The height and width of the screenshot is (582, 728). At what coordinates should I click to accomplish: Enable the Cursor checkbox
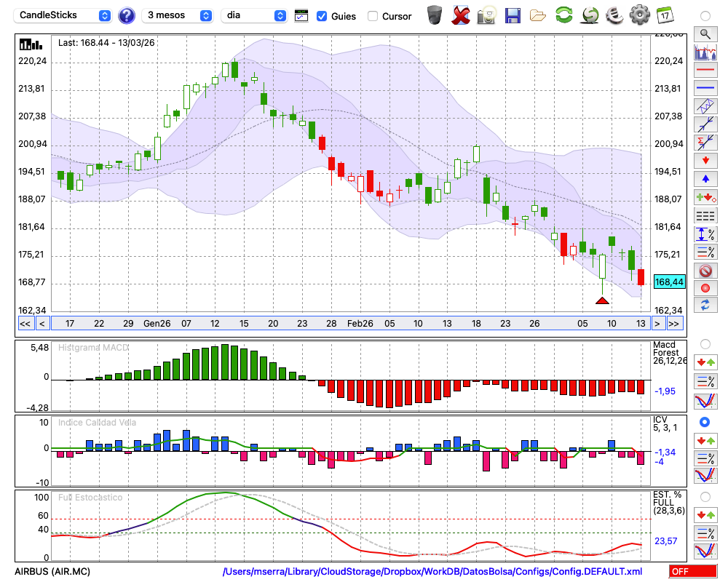pyautogui.click(x=373, y=15)
